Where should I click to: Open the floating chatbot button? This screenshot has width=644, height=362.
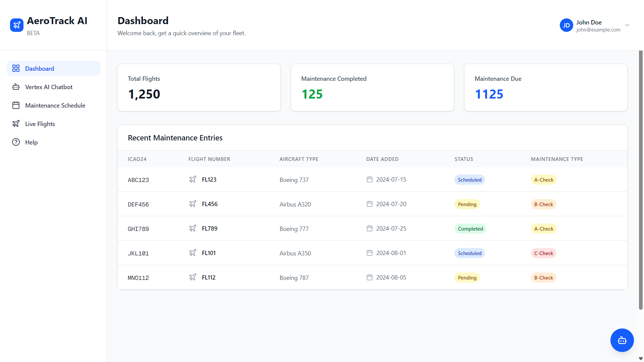[x=622, y=340]
